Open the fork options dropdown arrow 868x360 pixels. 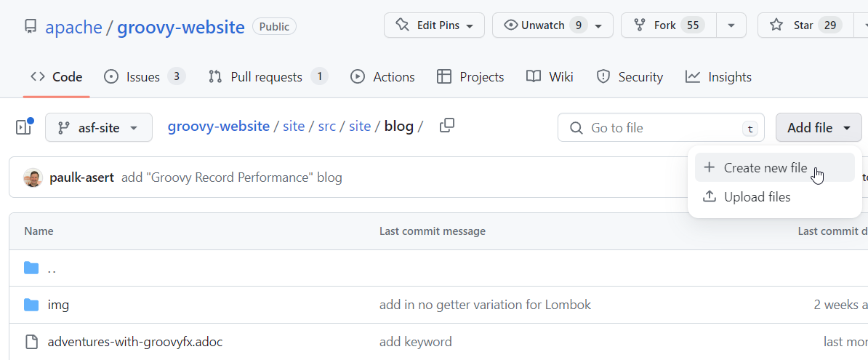pyautogui.click(x=731, y=25)
